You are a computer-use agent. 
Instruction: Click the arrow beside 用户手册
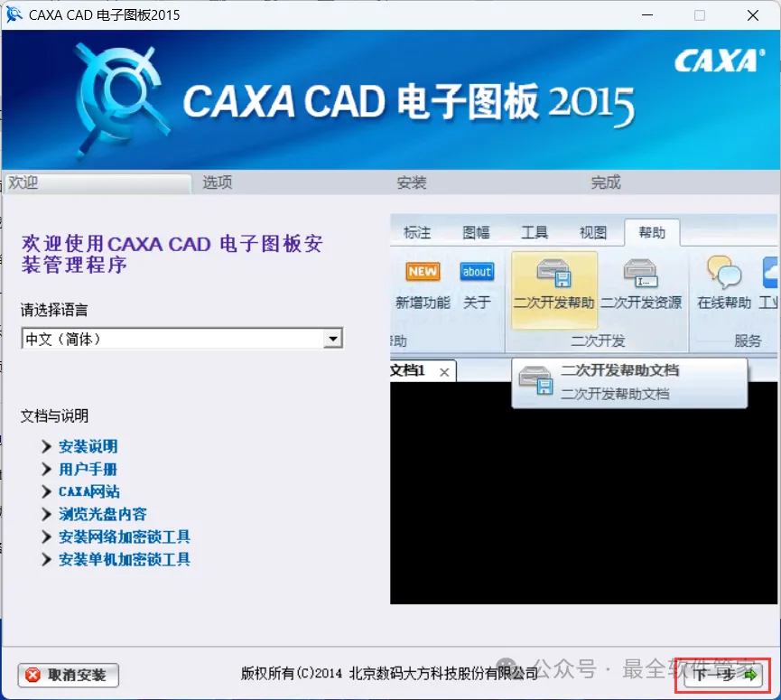[46, 470]
